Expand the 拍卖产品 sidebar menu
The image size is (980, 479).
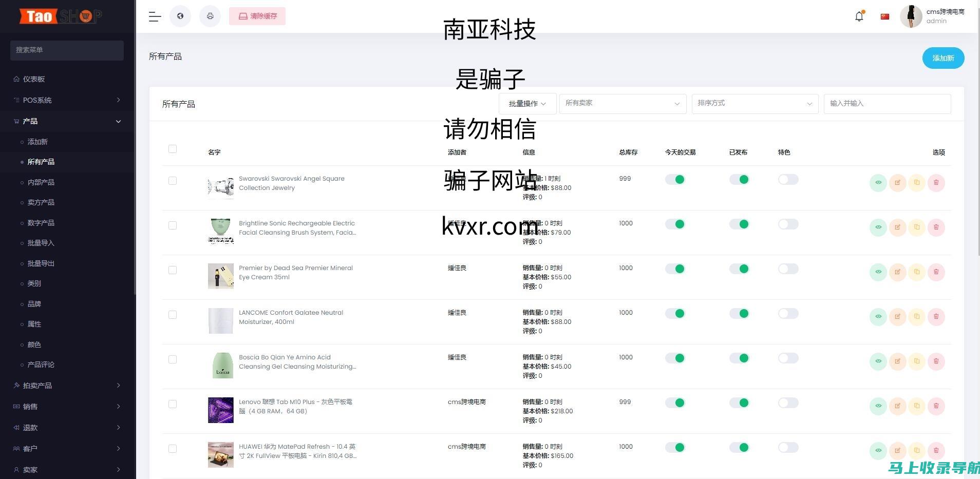68,386
